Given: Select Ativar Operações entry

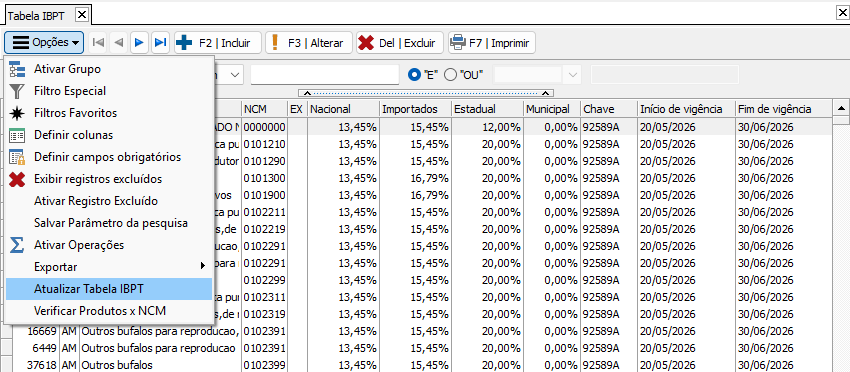Looking at the screenshot, I should (109, 245).
